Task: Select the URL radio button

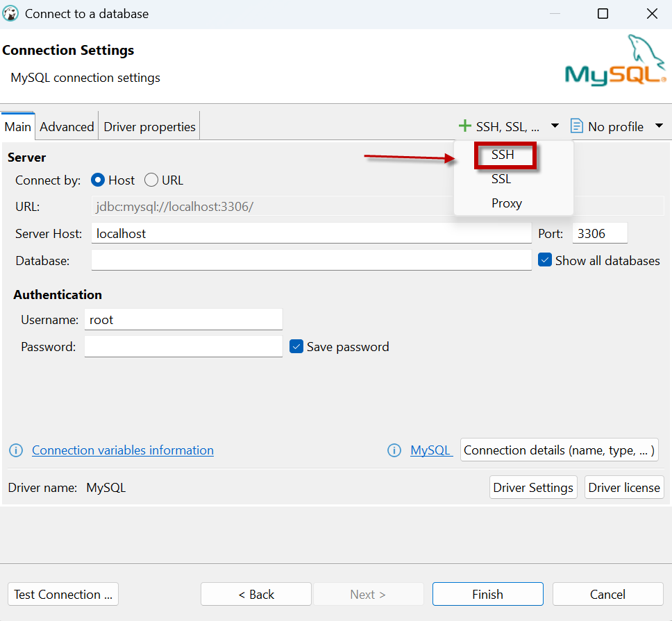Action: pyautogui.click(x=151, y=180)
